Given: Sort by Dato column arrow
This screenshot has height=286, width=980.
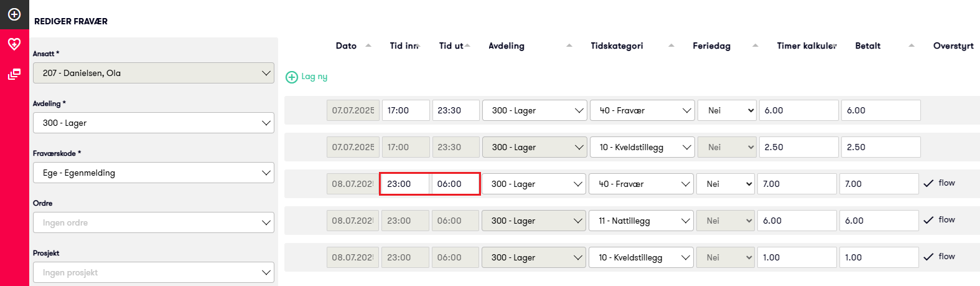Looking at the screenshot, I should [x=368, y=45].
